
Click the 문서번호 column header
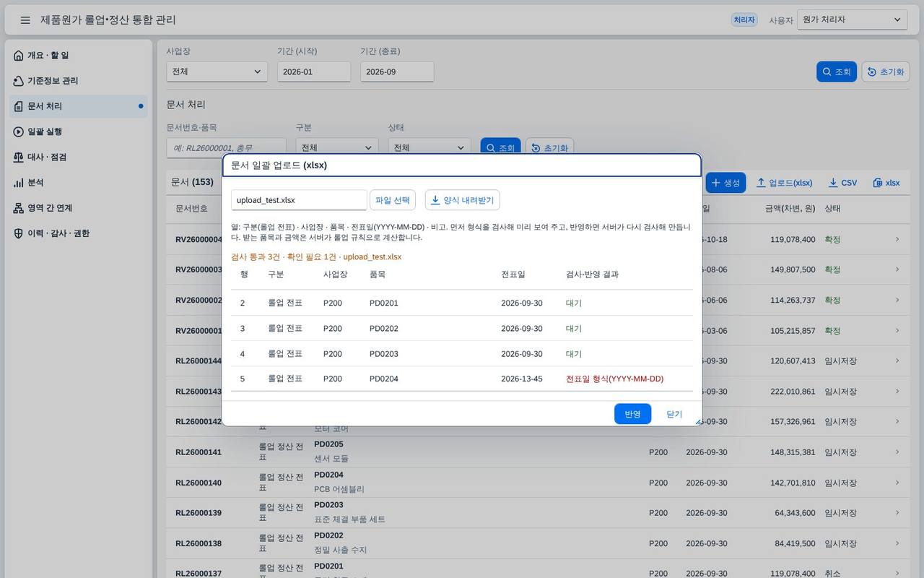click(x=191, y=208)
